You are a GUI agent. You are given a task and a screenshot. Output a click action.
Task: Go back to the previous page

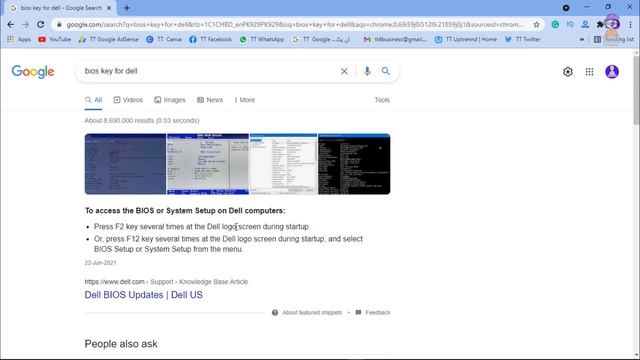pyautogui.click(x=11, y=24)
